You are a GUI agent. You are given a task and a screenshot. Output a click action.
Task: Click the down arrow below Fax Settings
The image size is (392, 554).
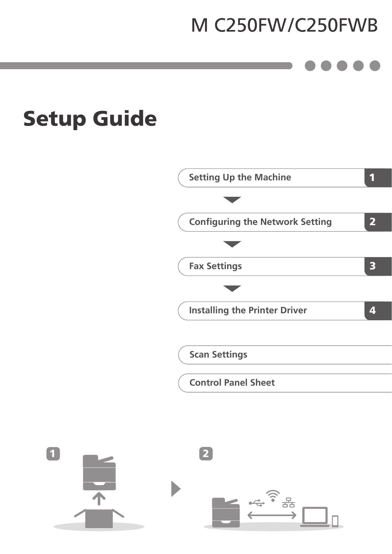(x=232, y=288)
